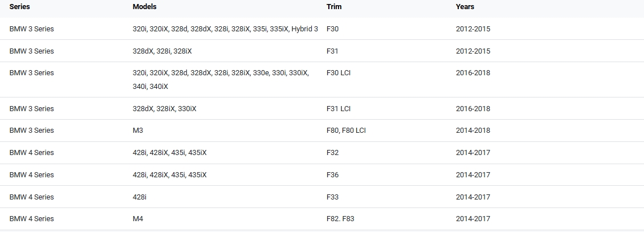Viewport: 644px width, 232px height.
Task: Click the models list containing Hybrid 3
Action: pos(225,29)
